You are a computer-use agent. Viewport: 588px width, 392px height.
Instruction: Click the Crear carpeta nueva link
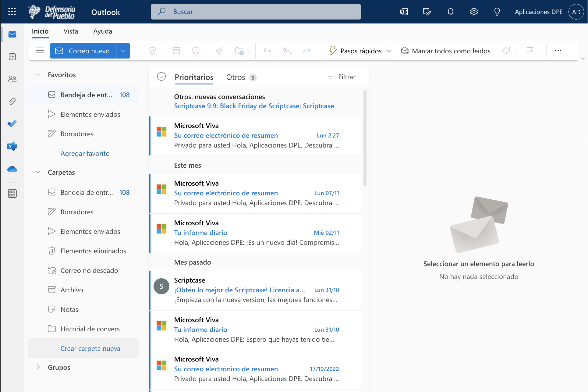pos(90,348)
